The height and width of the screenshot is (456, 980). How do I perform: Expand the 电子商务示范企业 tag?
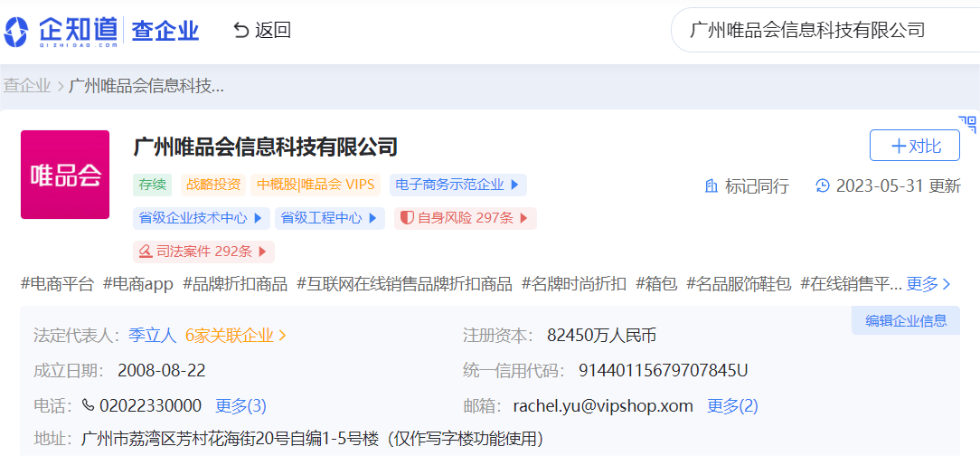(457, 185)
